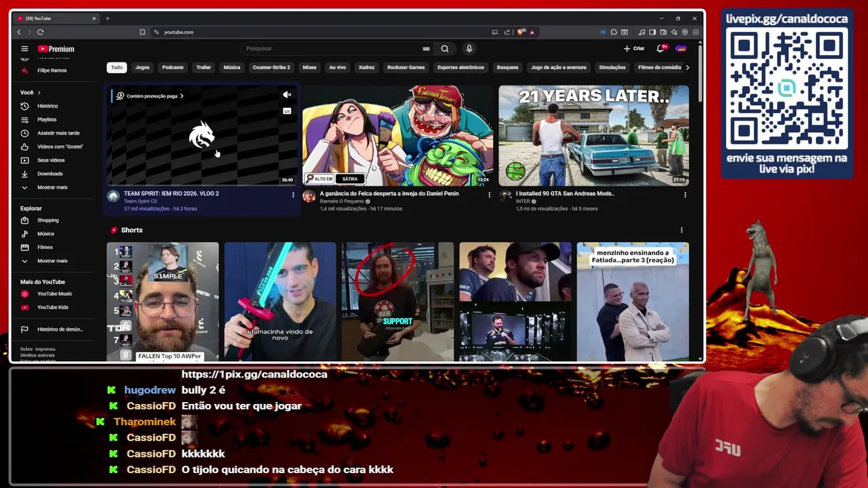
Task: Open the Brave Shields lion icon
Action: point(521,32)
